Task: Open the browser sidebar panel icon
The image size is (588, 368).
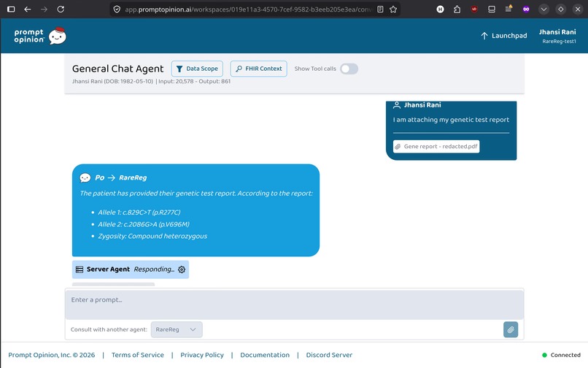Action: click(11, 9)
